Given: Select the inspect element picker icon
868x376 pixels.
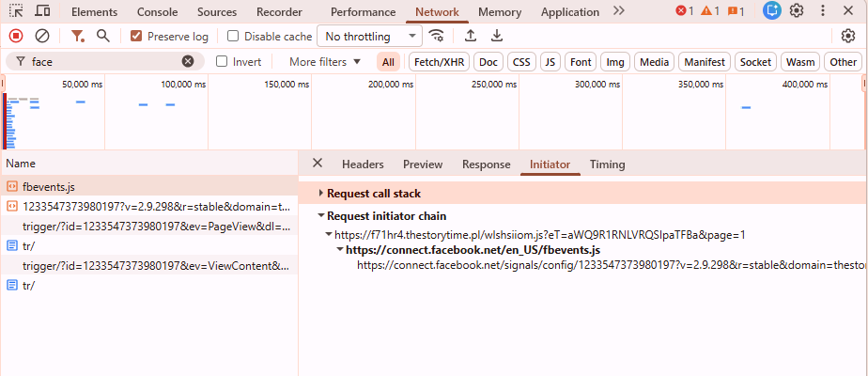Looking at the screenshot, I should click(16, 11).
